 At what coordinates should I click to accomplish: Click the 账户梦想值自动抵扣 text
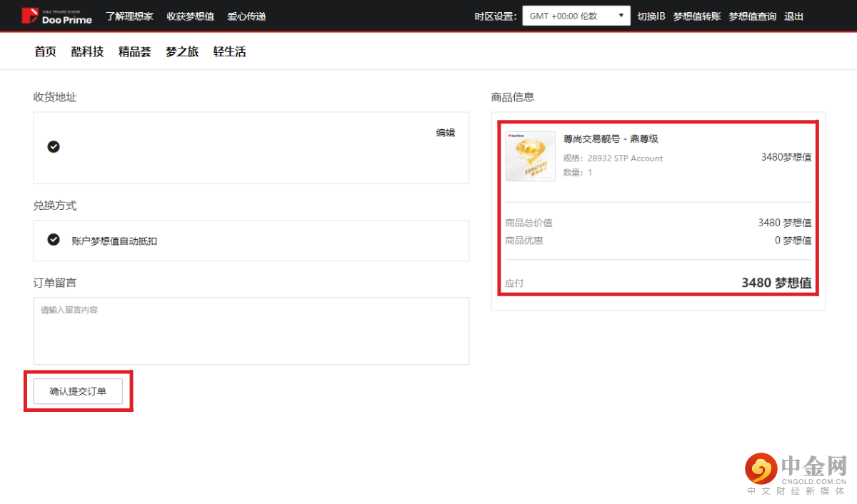tap(114, 241)
